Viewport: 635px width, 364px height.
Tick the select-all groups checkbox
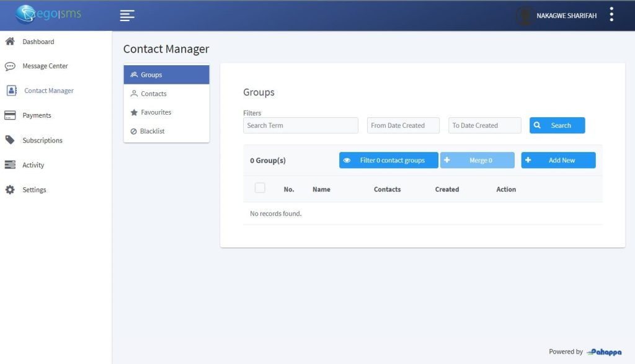(x=260, y=188)
